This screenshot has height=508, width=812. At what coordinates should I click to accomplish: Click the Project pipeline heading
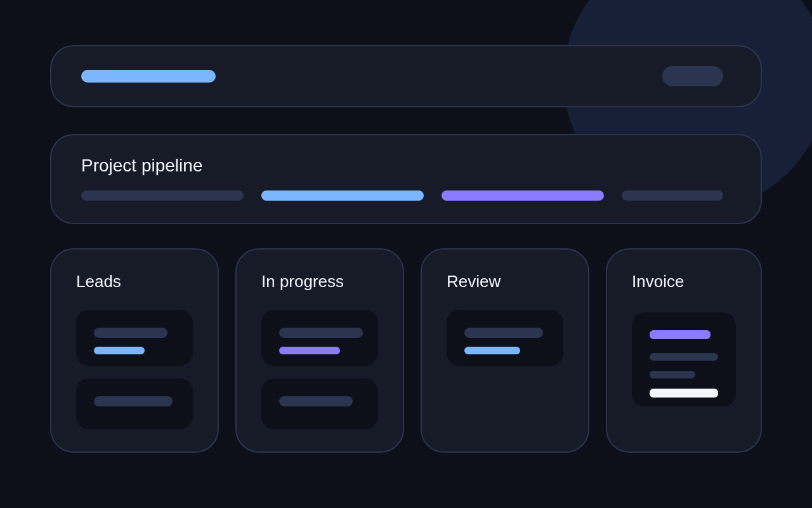click(142, 166)
